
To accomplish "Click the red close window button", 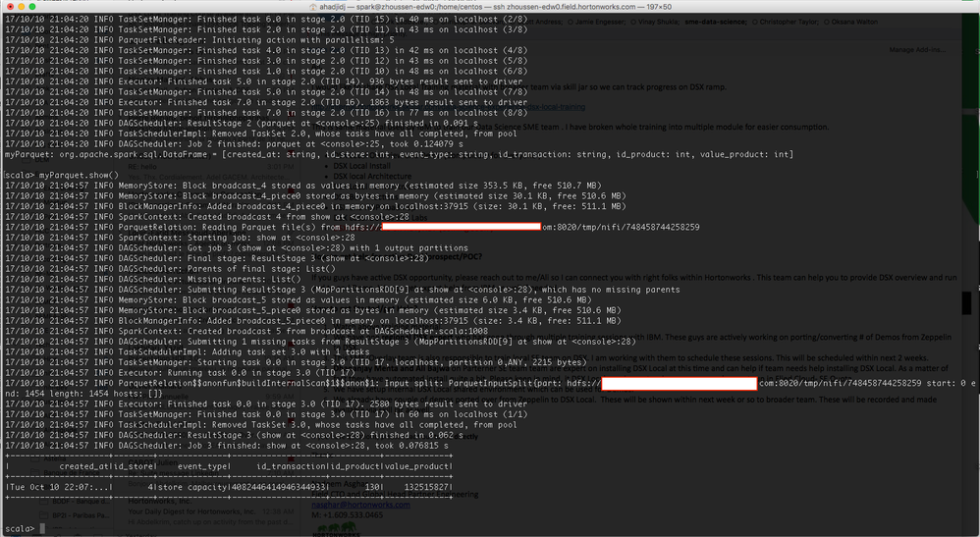I will [10, 6].
